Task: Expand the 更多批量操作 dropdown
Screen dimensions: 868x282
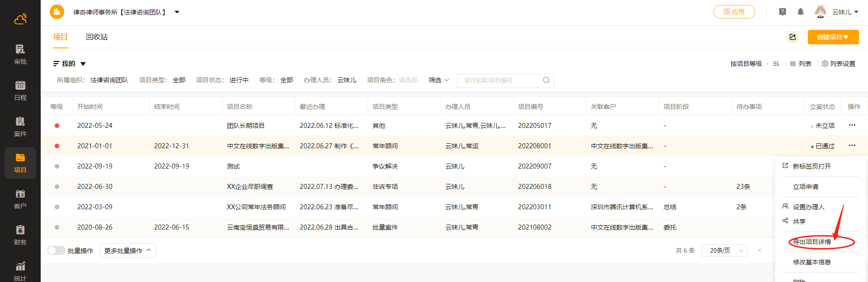Action: 127,250
